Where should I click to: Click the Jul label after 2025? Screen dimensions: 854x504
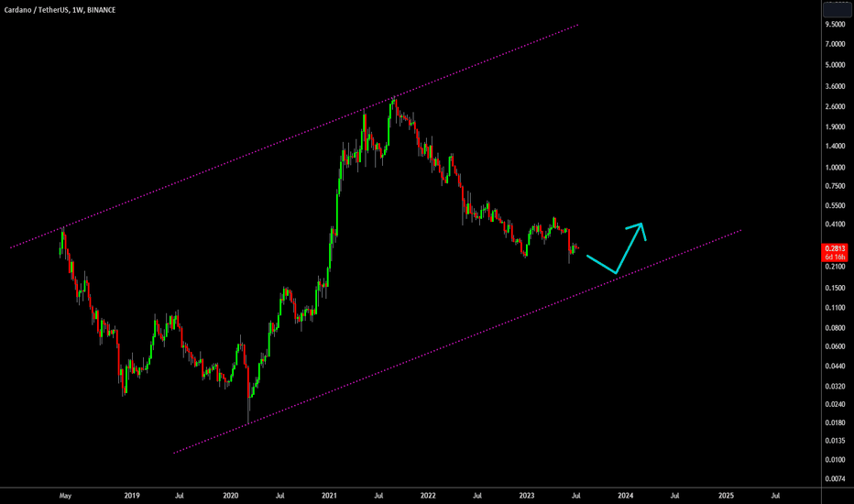(x=775, y=496)
